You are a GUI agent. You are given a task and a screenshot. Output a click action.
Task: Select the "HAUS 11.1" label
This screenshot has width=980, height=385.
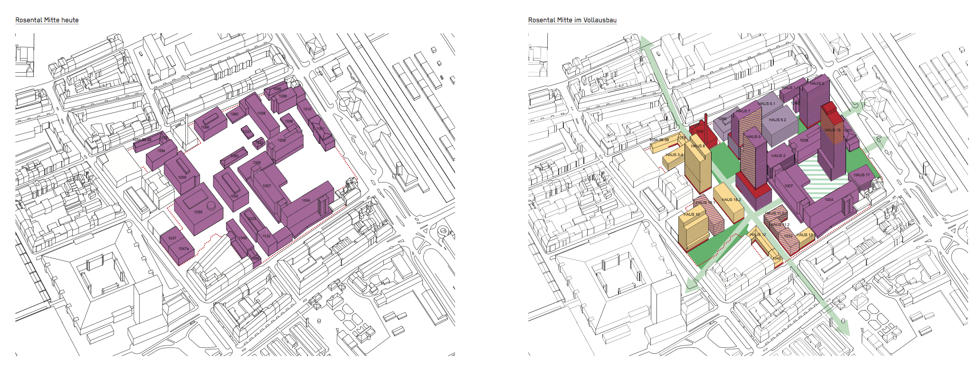(x=774, y=213)
